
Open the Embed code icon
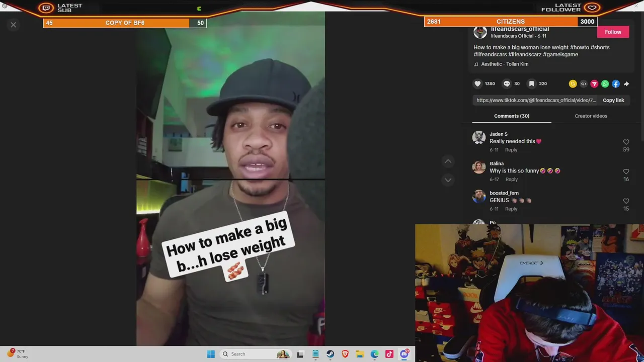point(584,84)
